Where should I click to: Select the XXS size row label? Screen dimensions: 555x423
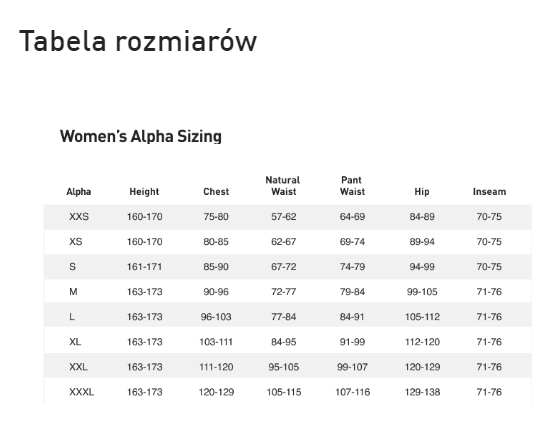click(x=79, y=217)
